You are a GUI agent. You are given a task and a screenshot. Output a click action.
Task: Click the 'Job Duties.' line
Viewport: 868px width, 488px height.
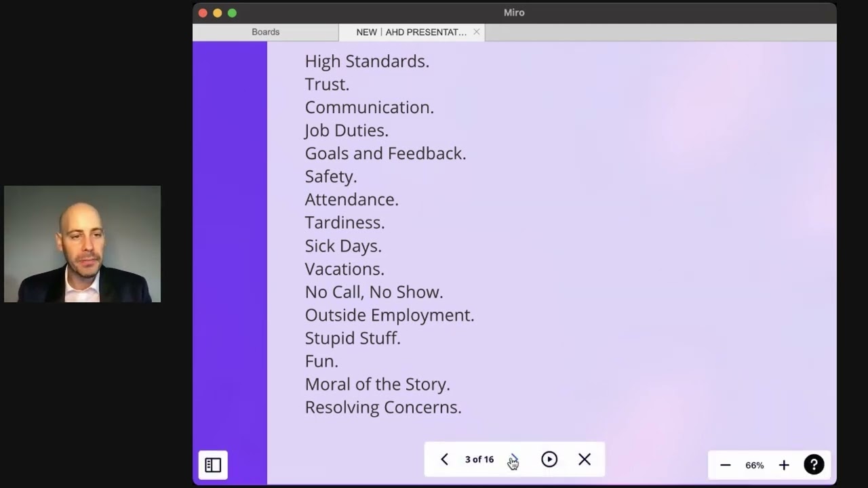(x=347, y=130)
